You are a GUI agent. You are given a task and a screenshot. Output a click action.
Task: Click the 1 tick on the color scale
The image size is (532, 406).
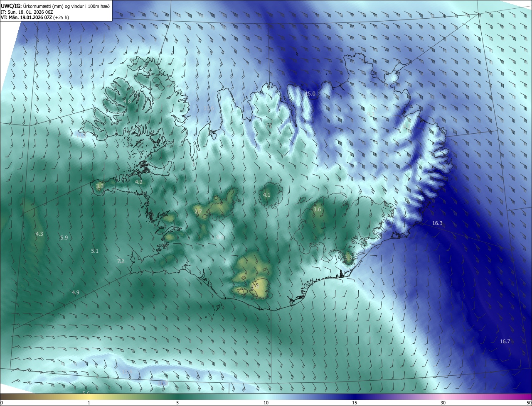click(89, 403)
